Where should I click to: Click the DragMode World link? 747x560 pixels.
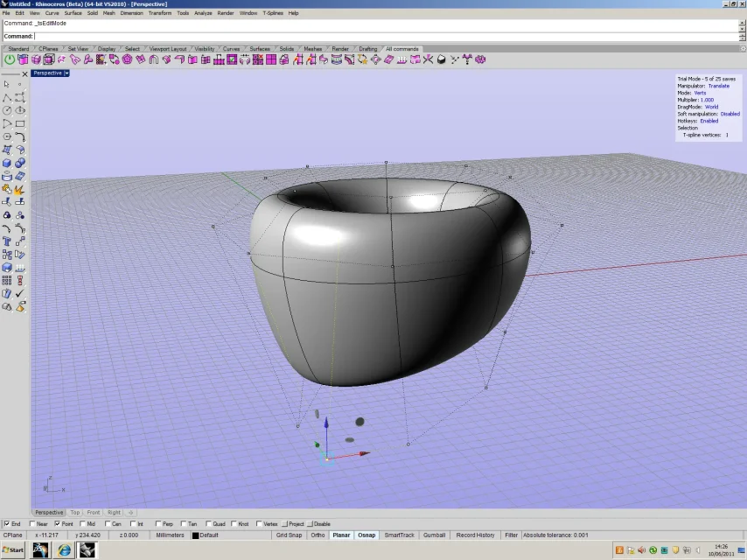[x=711, y=107]
